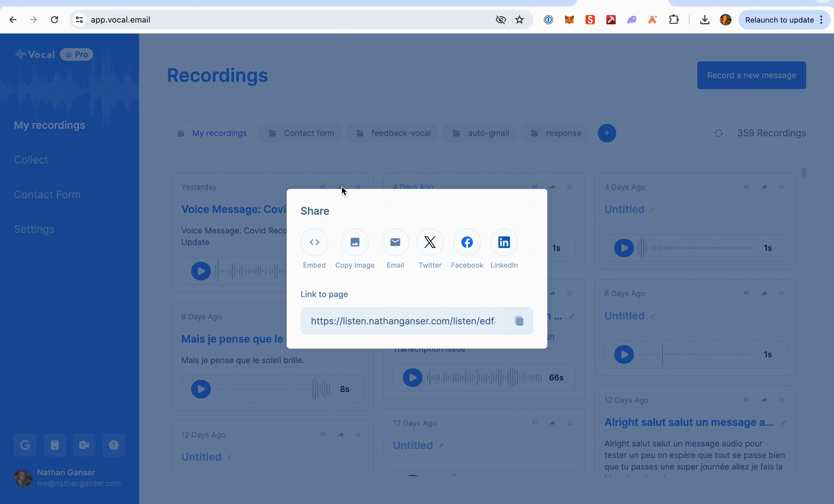Open menu of 8 Days Ago Untitled card
This screenshot has width=834, height=504.
coord(781,293)
